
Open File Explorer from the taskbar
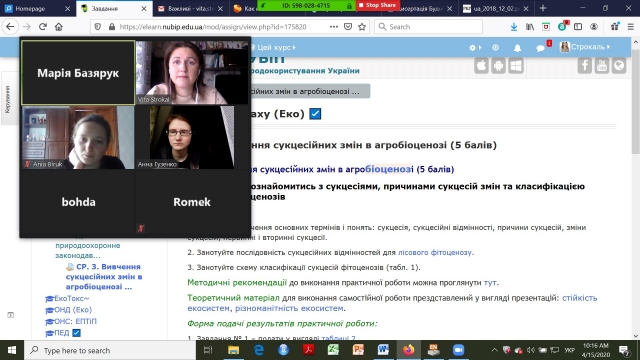[x=233, y=350]
